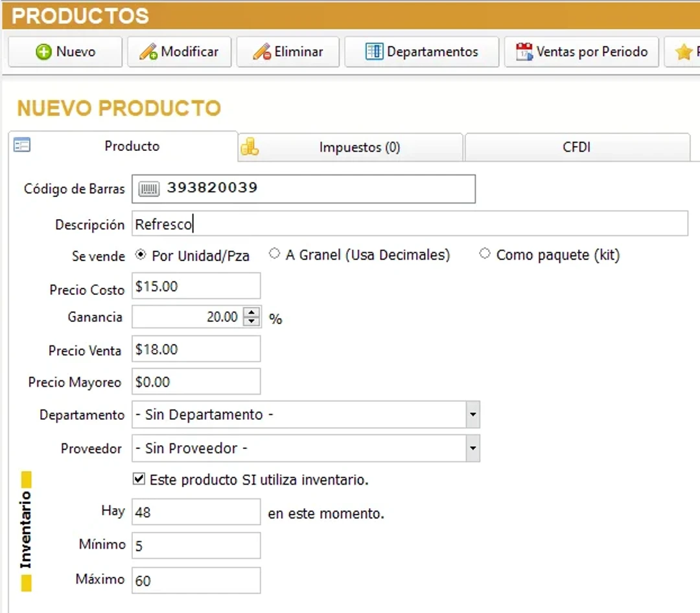700x613 pixels.
Task: Open the Departamento dropdown
Action: [472, 415]
